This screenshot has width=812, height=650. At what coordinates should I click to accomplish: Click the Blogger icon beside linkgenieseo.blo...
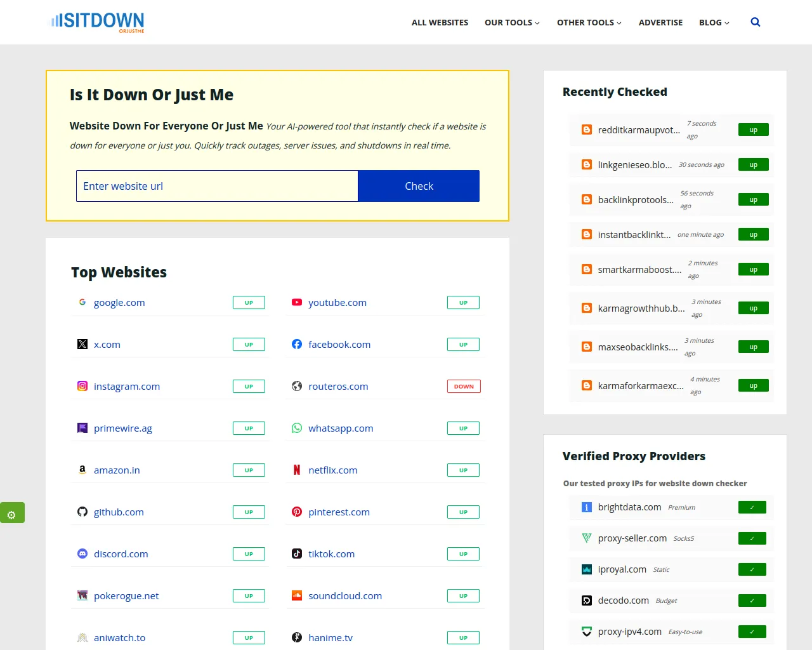[587, 164]
